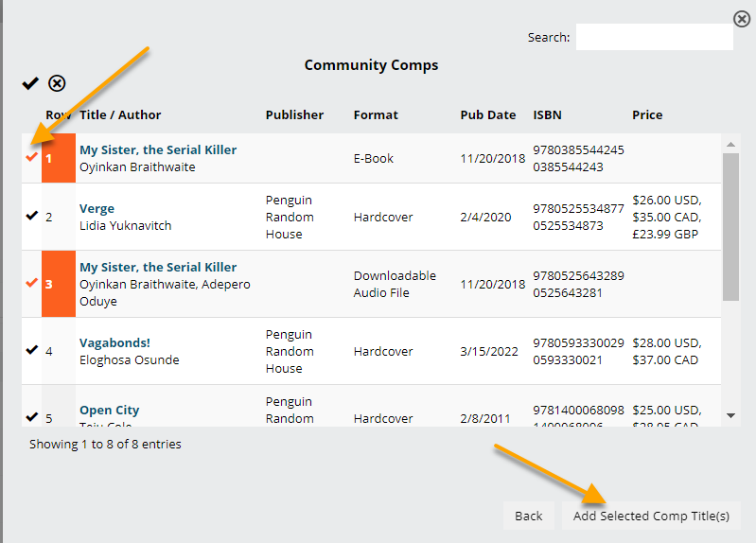756x543 pixels.
Task: Click Penguin Random House in Verge row
Action: point(290,217)
